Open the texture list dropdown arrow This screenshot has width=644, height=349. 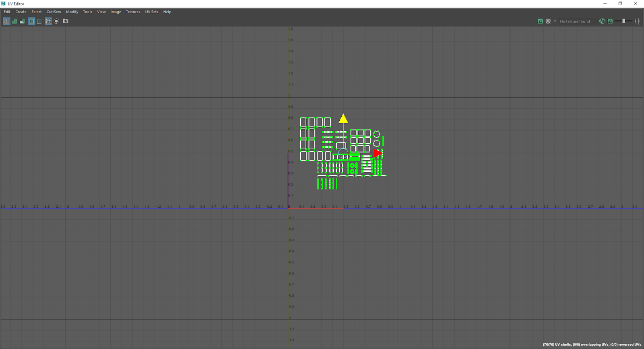click(555, 21)
